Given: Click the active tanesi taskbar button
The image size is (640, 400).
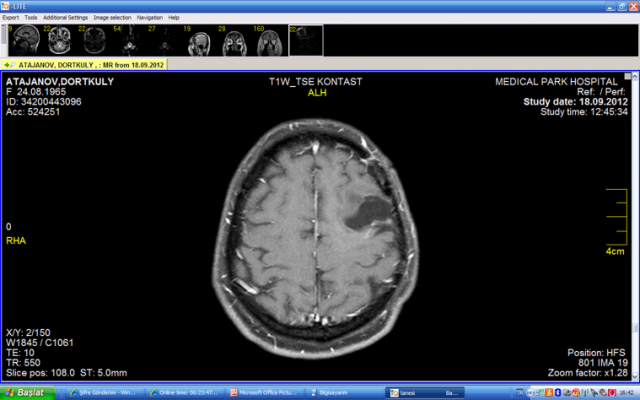Looking at the screenshot, I should pos(426,393).
